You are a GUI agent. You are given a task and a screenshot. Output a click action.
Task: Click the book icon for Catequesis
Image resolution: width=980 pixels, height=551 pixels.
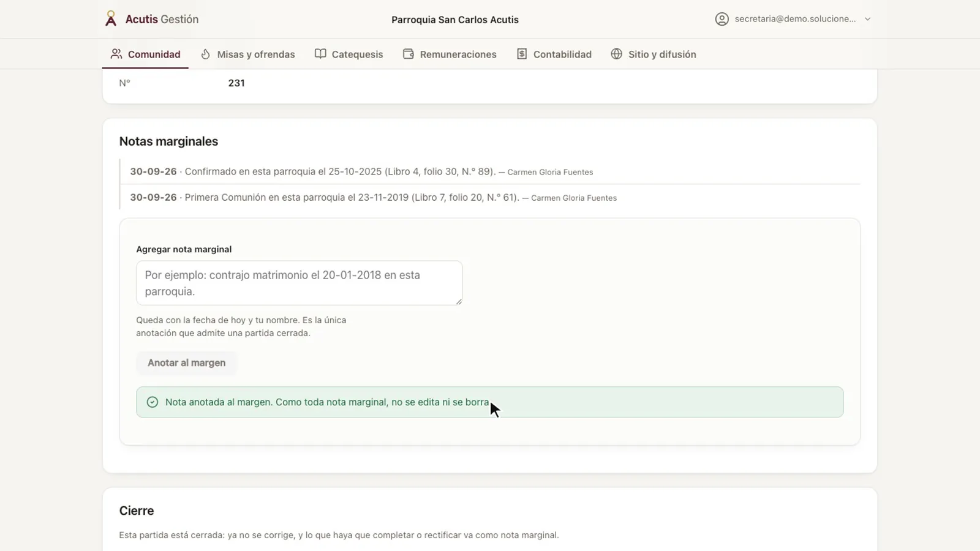[320, 54]
